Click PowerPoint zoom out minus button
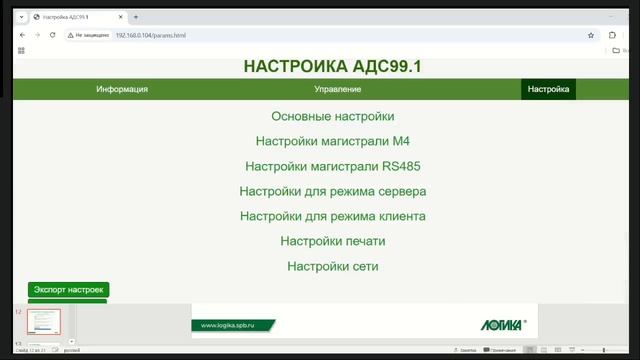Image resolution: width=640 pixels, height=360 pixels. pos(583,350)
